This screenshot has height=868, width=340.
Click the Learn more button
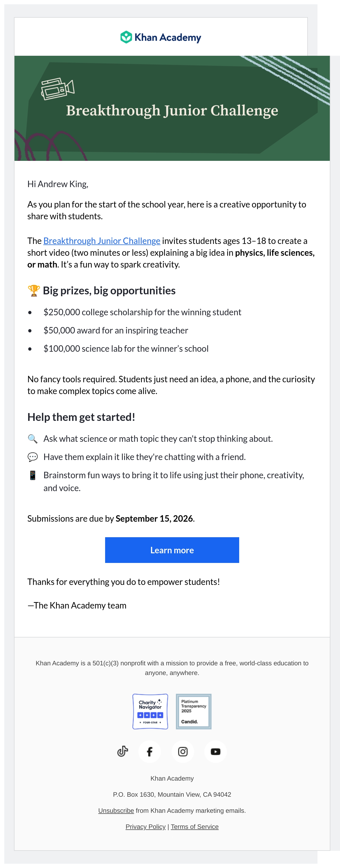[x=172, y=550]
